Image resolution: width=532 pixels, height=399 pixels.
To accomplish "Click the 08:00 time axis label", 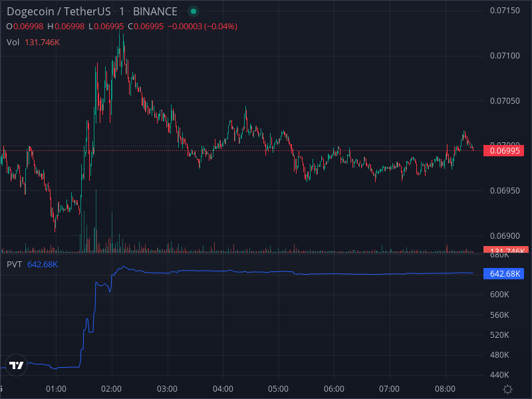I will pyautogui.click(x=445, y=389).
